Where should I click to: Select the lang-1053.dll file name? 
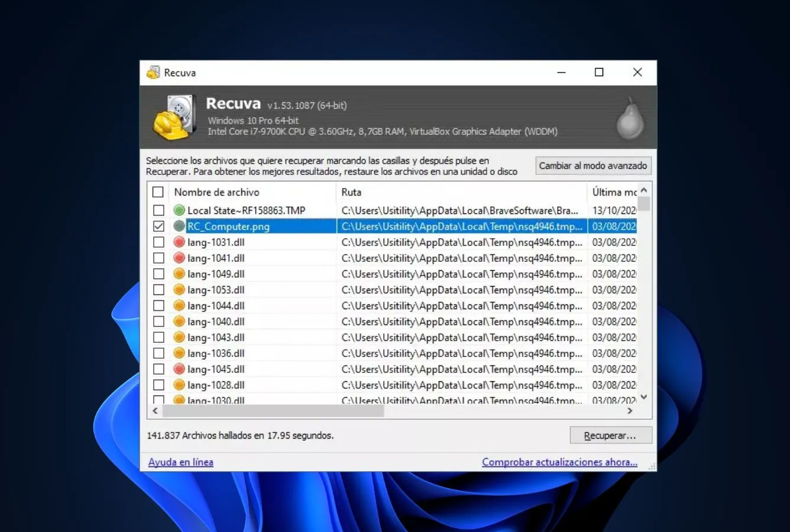pos(216,290)
